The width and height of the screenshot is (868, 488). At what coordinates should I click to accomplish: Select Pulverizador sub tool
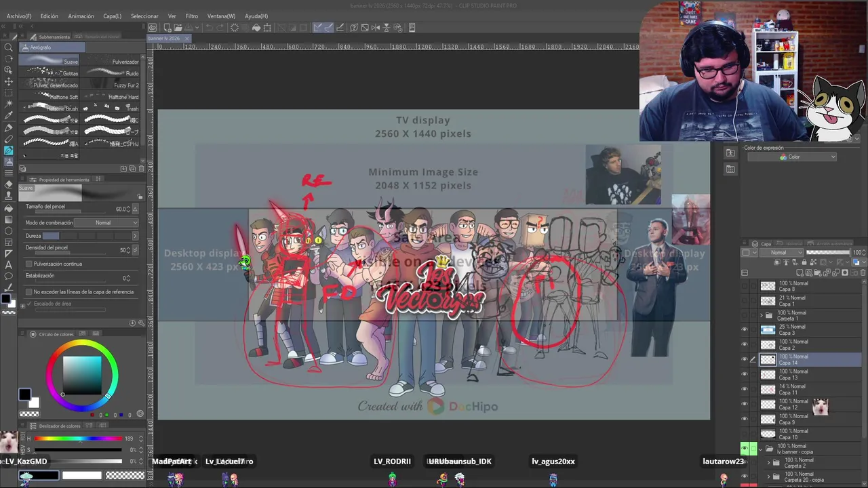coord(111,61)
